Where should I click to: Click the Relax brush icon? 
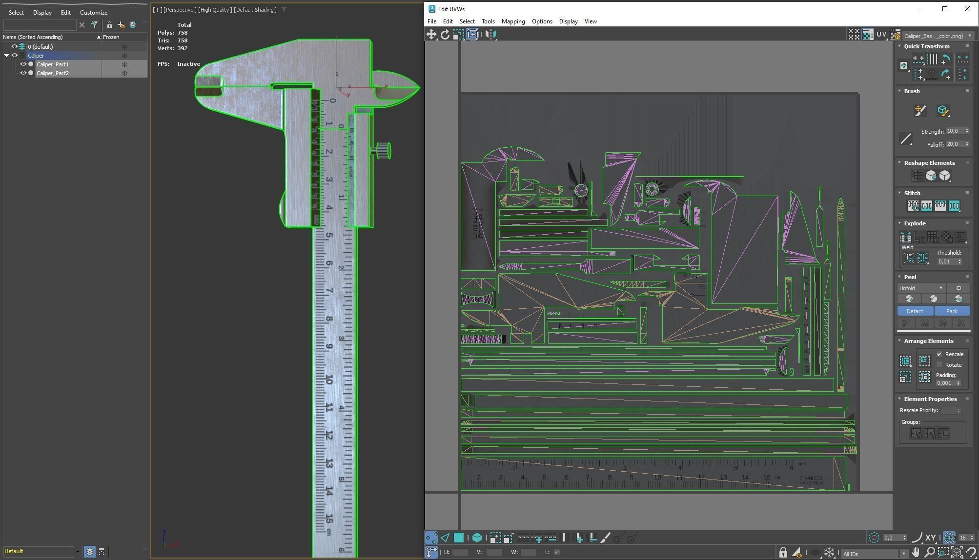(943, 111)
